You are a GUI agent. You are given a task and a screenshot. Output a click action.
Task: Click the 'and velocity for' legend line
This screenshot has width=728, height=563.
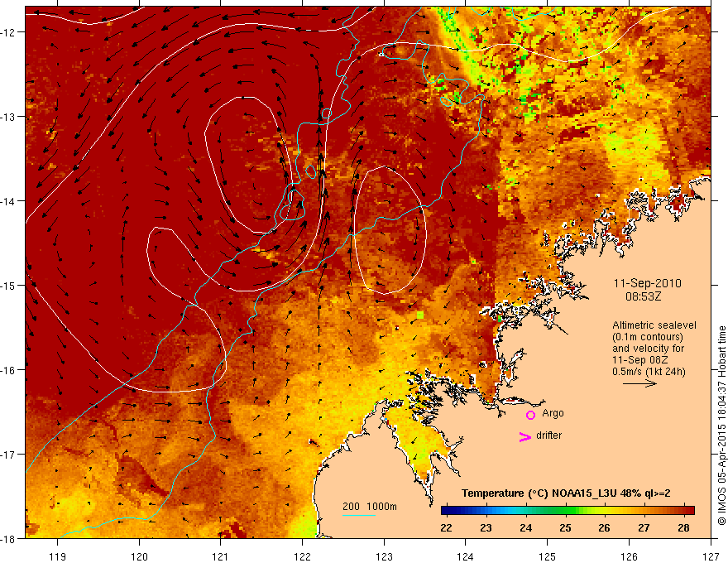click(648, 349)
